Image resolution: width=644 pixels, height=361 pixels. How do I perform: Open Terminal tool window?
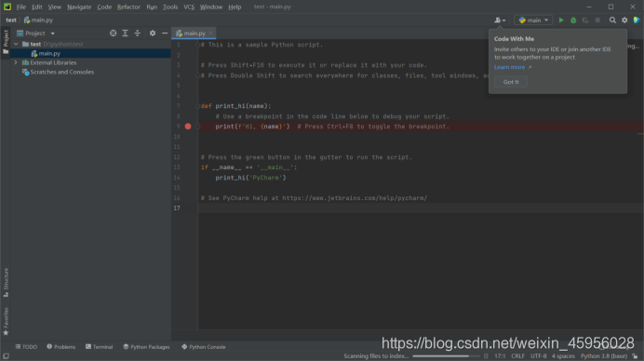coord(99,347)
